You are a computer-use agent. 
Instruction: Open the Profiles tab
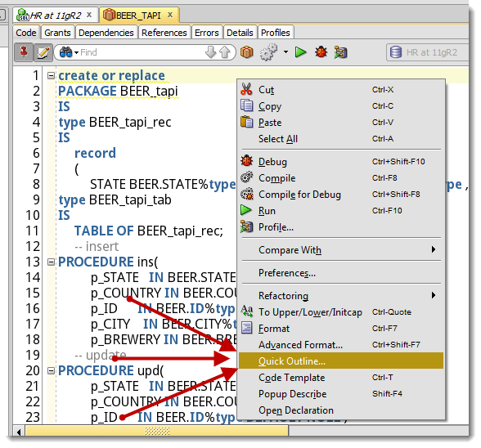tap(276, 33)
